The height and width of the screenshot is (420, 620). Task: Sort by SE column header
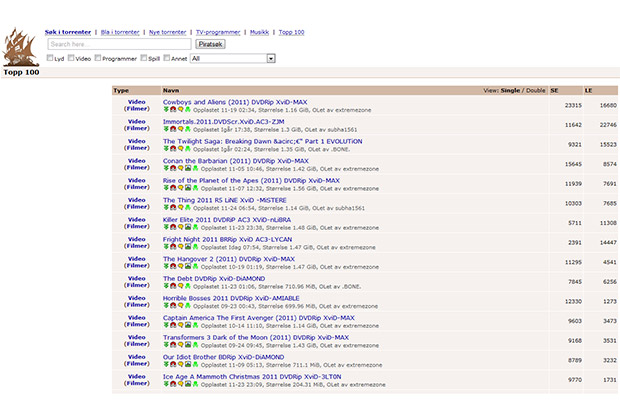point(554,91)
